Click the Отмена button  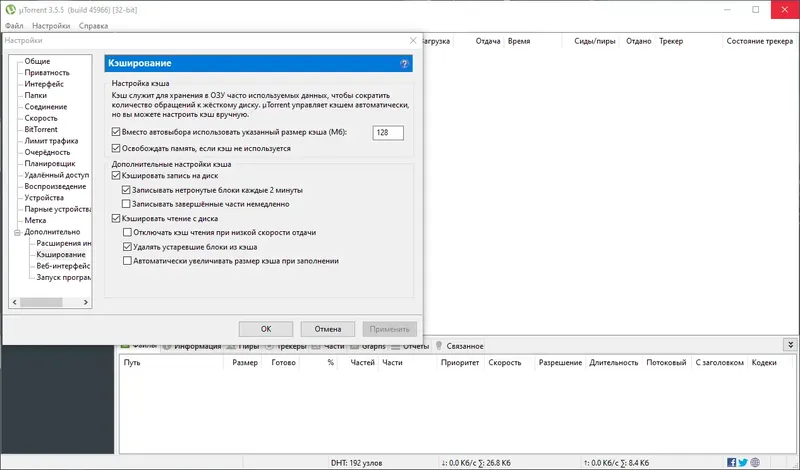(328, 329)
